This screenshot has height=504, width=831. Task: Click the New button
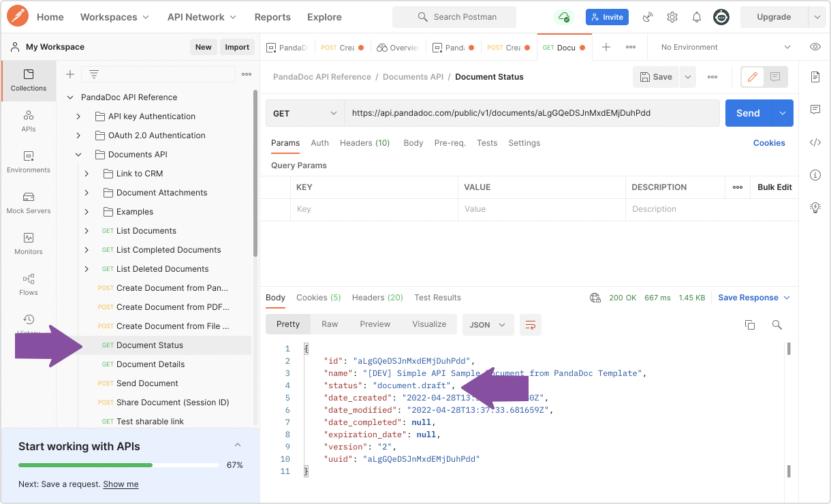click(x=203, y=47)
